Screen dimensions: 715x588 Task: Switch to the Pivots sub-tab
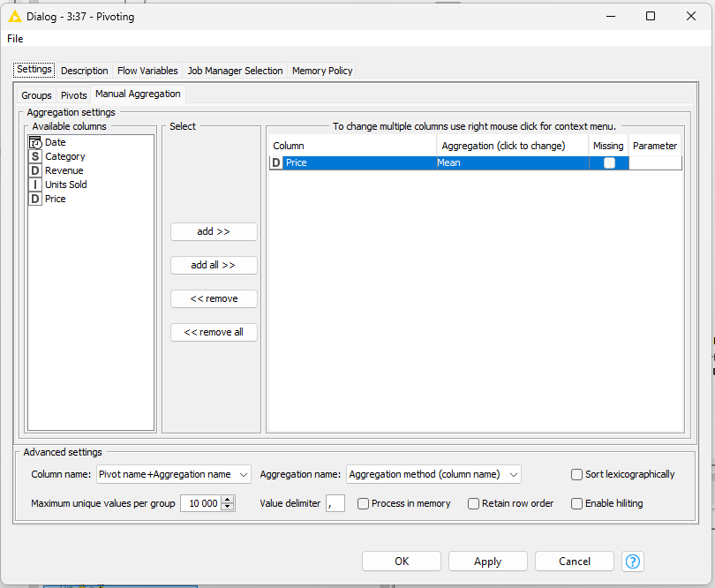click(73, 95)
